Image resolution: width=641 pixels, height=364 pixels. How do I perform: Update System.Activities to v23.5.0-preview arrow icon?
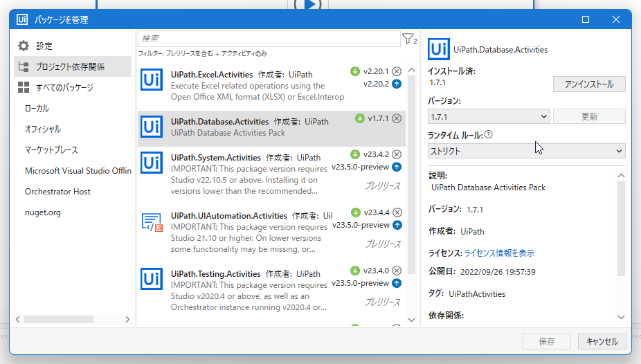[397, 167]
